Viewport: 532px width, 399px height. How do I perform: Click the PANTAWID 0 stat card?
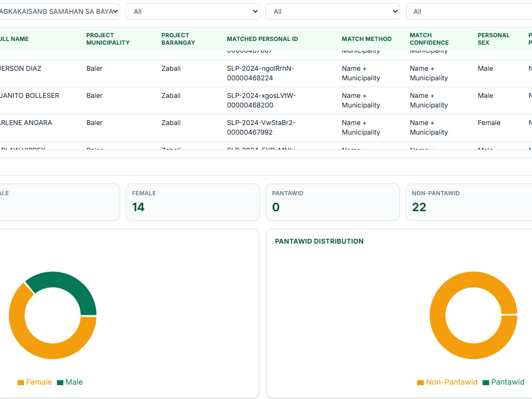[x=332, y=202]
